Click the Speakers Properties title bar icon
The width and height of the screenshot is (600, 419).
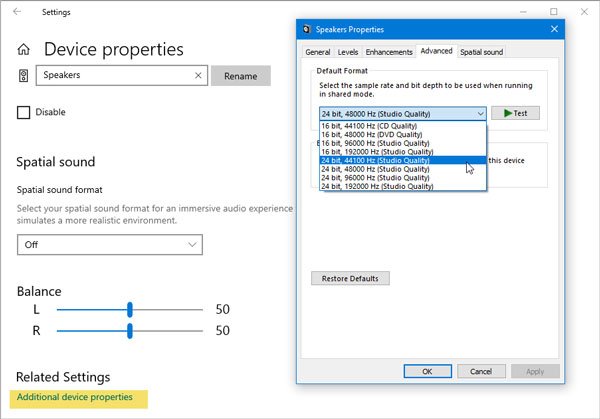click(x=305, y=29)
